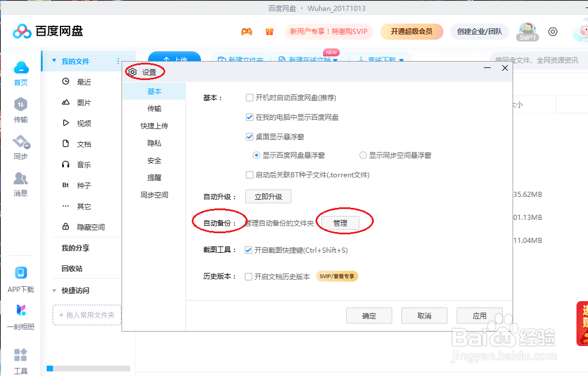Open the 消息 messages sidebar icon
Screen dimensions: 588x376
[x=21, y=178]
